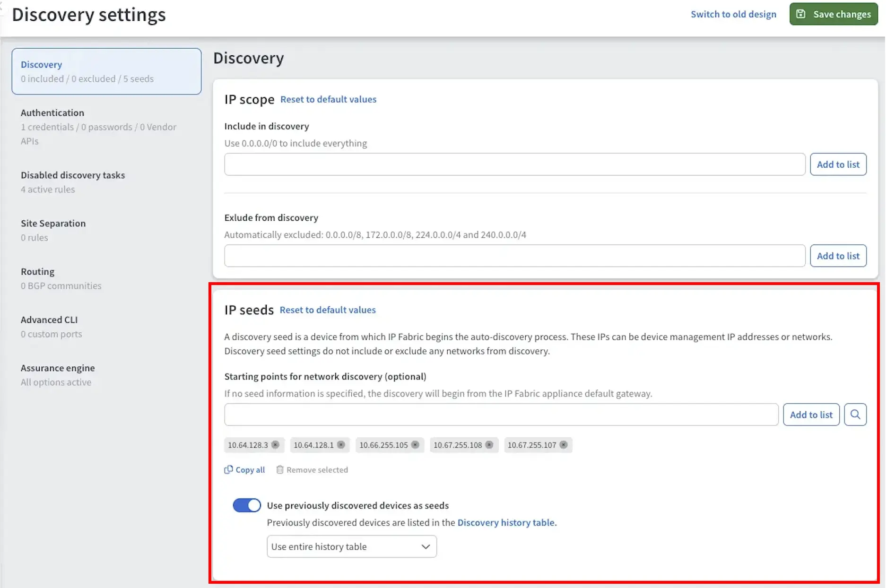Image resolution: width=886 pixels, height=588 pixels.
Task: Click the Remove selected trash icon
Action: pos(280,469)
